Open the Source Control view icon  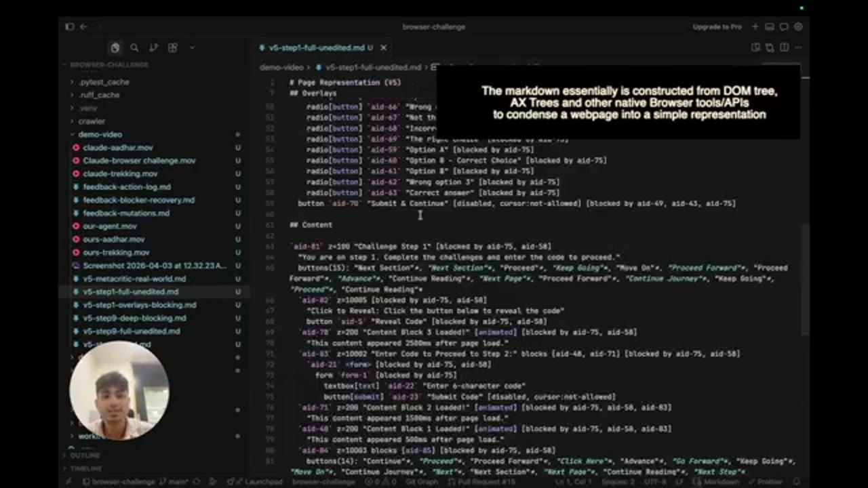(x=153, y=47)
